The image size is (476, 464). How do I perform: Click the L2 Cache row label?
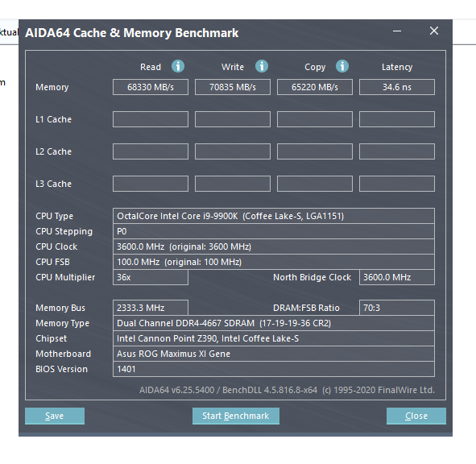(x=53, y=151)
